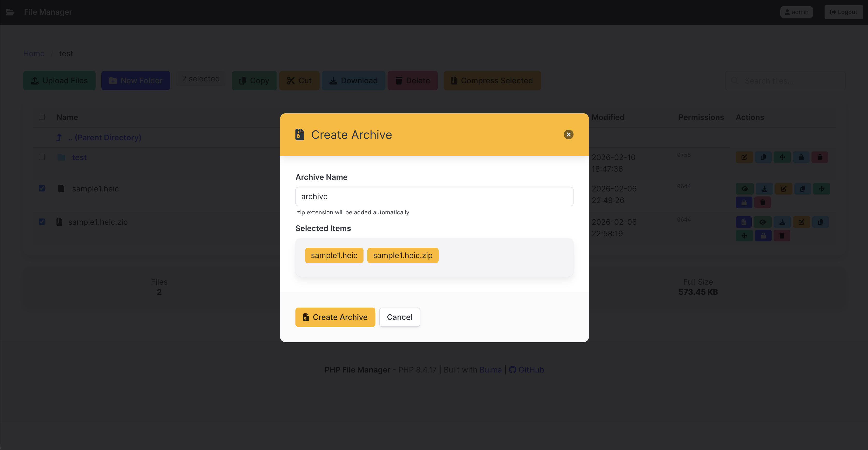Click the Logout button in top bar
The height and width of the screenshot is (450, 868).
[843, 12]
